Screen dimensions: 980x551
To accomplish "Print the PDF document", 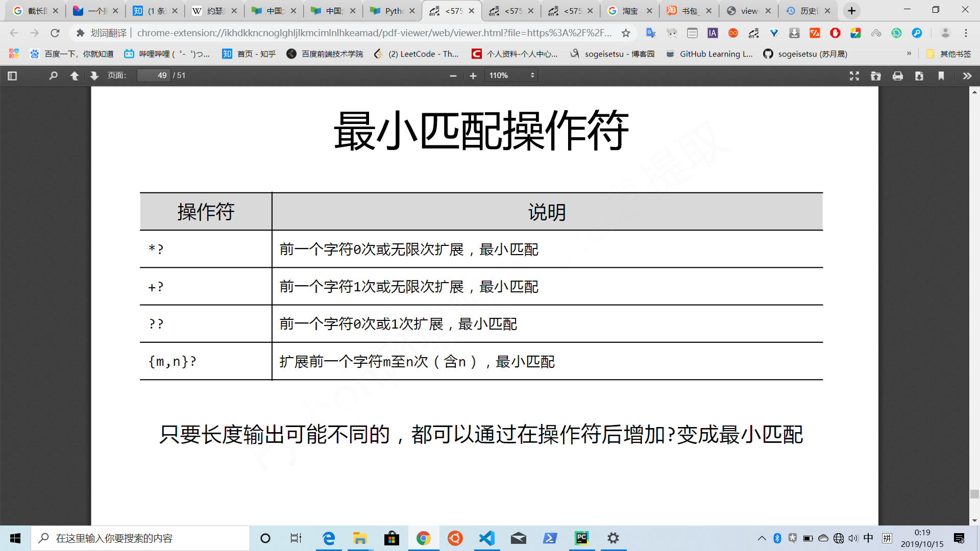I will point(898,76).
